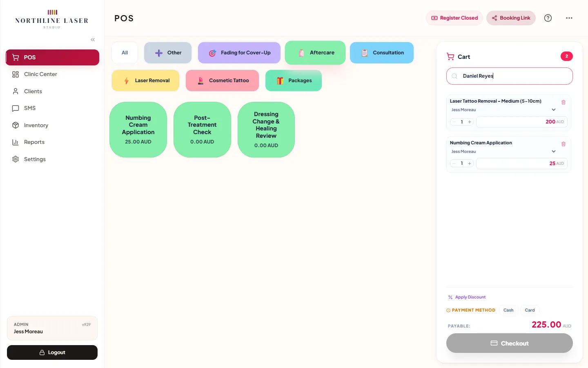Navigate to Inventory
This screenshot has width=588, height=368.
(52, 125)
